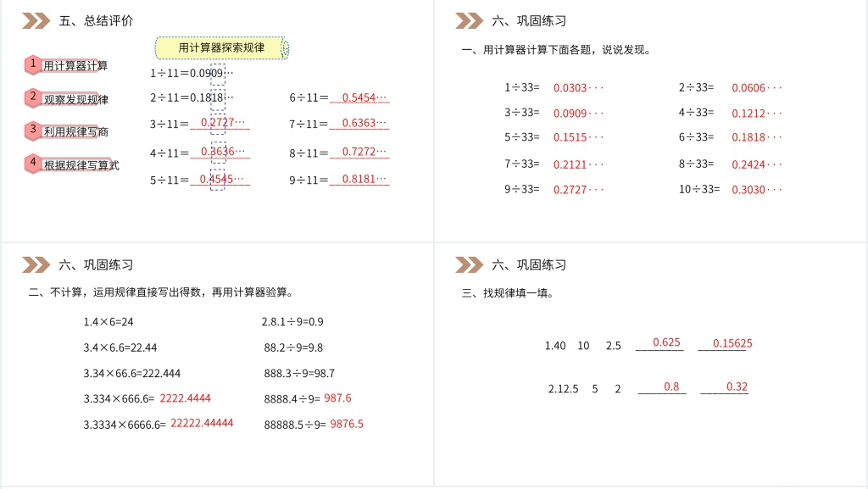The width and height of the screenshot is (868, 489).
Task: Select the equation 3.34×66.6=222.444
Action: 131,374
